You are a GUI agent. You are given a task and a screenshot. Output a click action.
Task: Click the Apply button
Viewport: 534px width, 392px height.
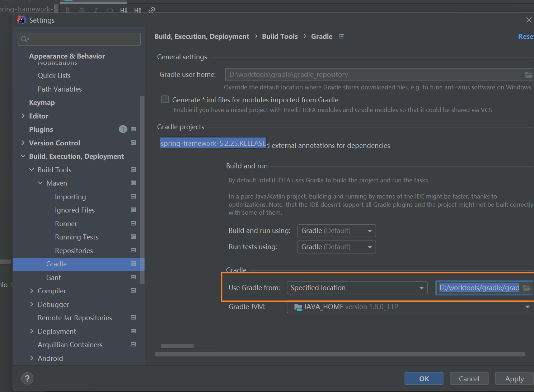coord(514,379)
